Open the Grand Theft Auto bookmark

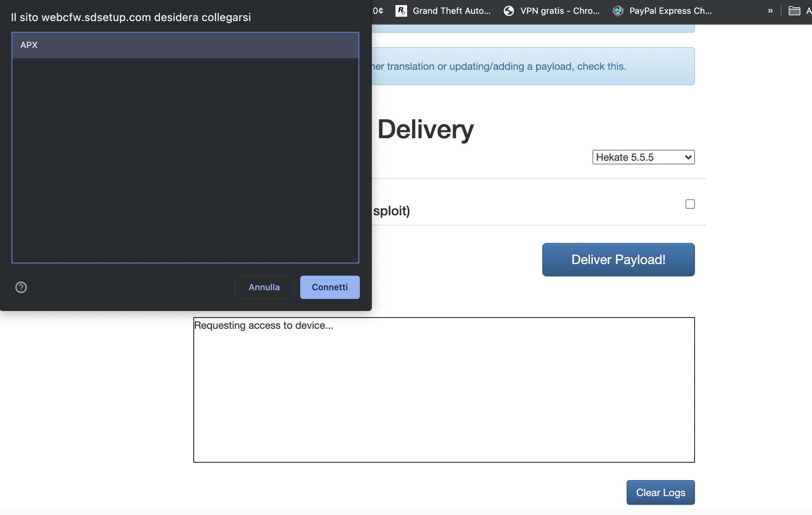click(443, 11)
